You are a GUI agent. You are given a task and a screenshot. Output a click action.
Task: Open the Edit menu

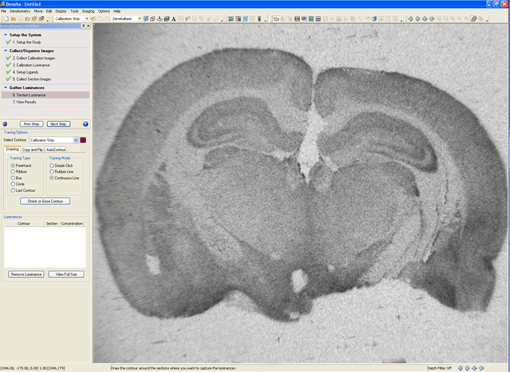coord(49,11)
